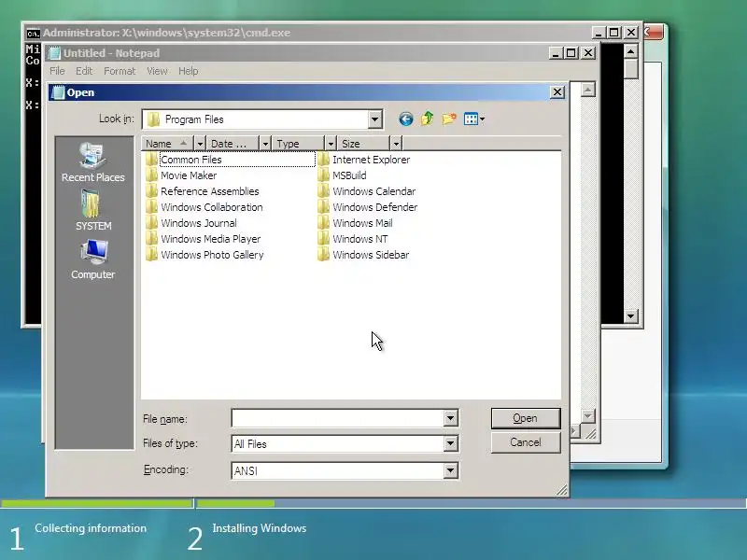Click cmd window scrollbar up arrow

click(x=631, y=51)
